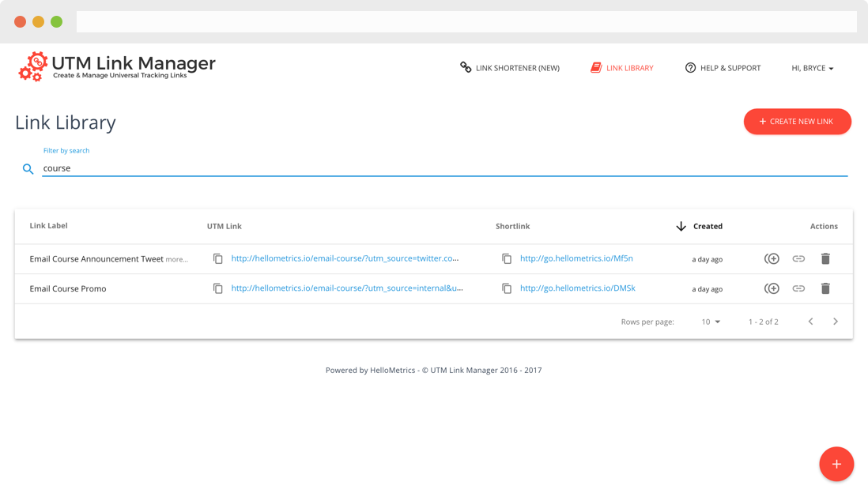868x497 pixels.
Task: Click chain link icon for Email Course Promo
Action: tap(798, 288)
